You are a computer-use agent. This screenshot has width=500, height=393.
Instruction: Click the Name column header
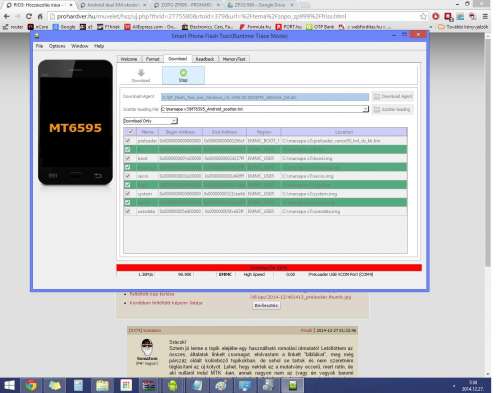click(x=147, y=132)
